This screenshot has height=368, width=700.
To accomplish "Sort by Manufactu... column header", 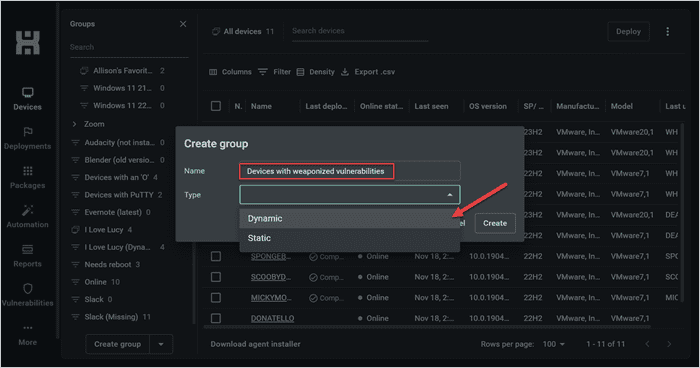I will 578,106.
